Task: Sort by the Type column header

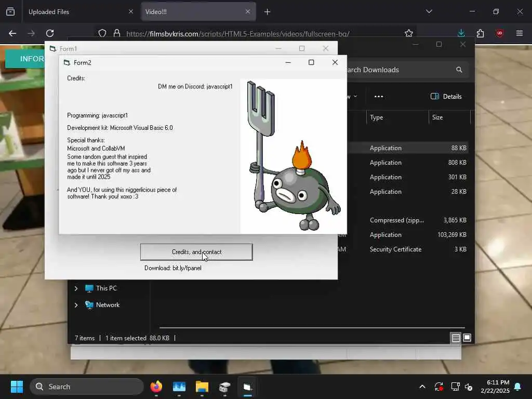Action: coord(397,117)
